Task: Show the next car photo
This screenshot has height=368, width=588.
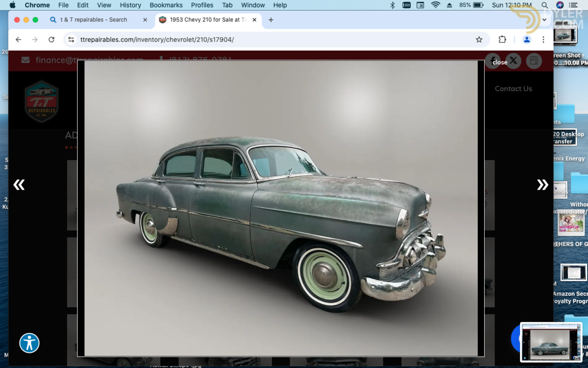Action: tap(542, 184)
